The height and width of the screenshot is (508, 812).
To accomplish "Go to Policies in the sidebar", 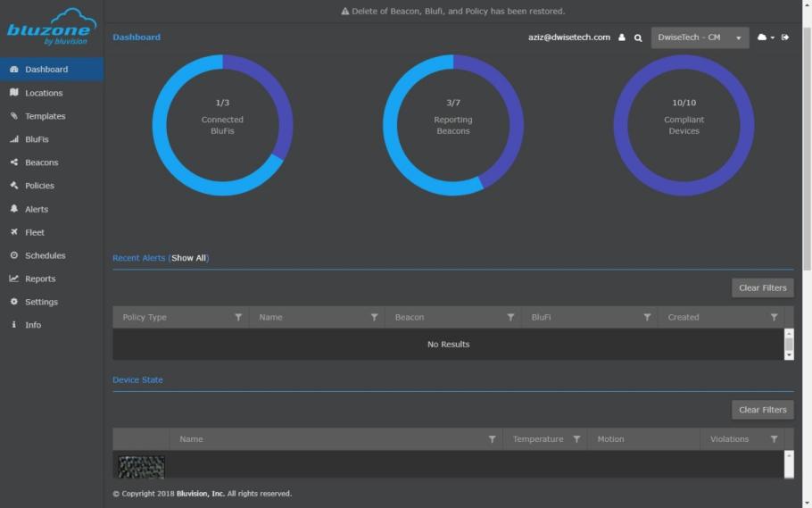I will click(39, 186).
